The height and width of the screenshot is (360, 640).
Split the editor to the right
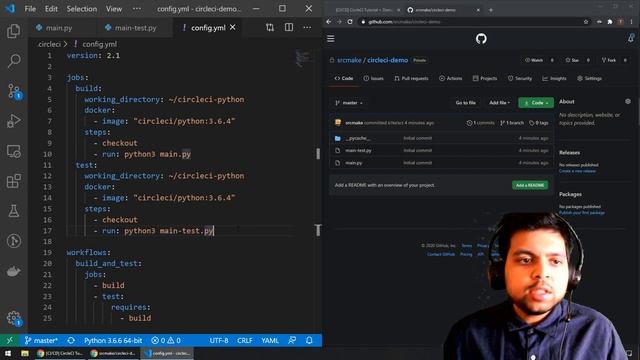click(x=289, y=27)
